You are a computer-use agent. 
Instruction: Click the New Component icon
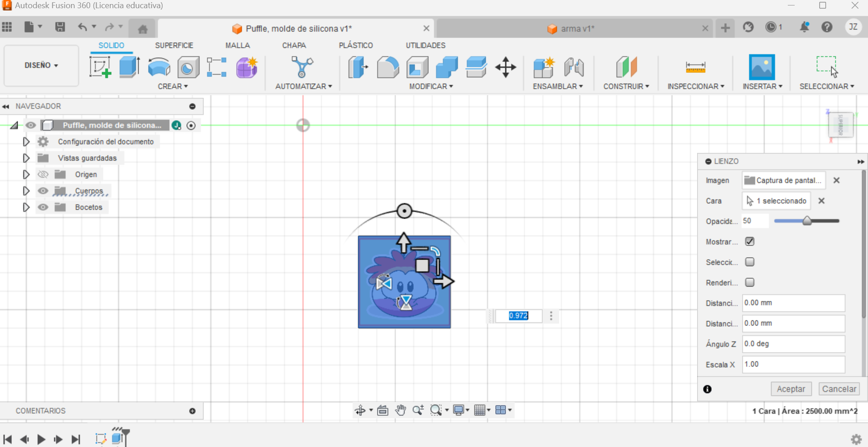[x=544, y=67]
